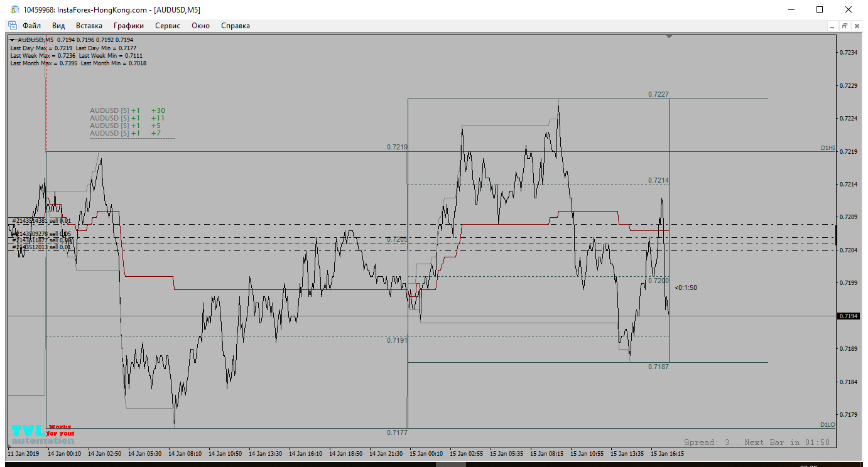Click the D1LO level label

828,425
